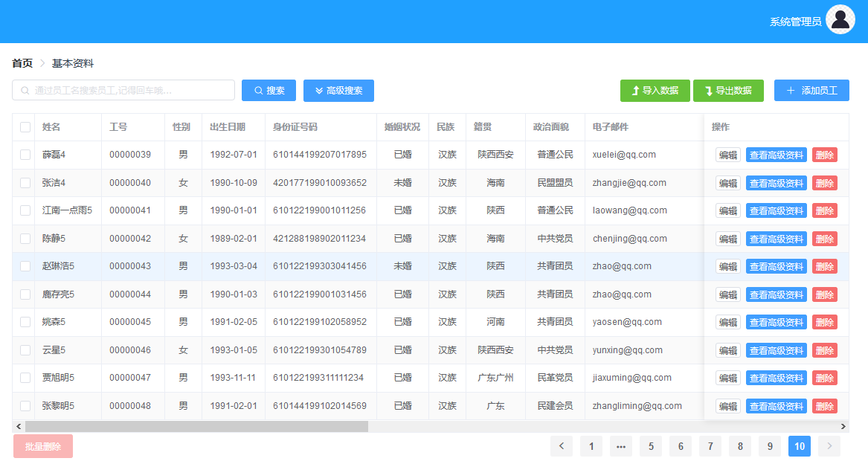This screenshot has height=464, width=868.
Task: Jump to page 1
Action: tap(591, 446)
